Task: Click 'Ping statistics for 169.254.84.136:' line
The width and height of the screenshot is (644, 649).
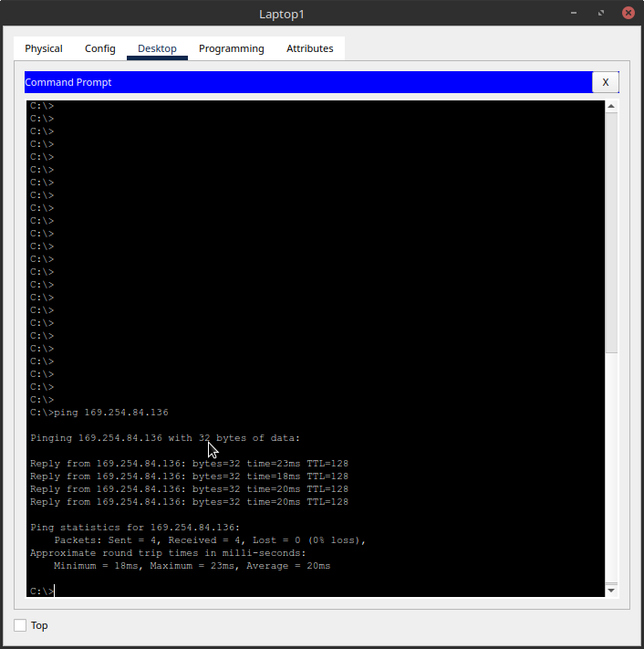Action: point(135,528)
